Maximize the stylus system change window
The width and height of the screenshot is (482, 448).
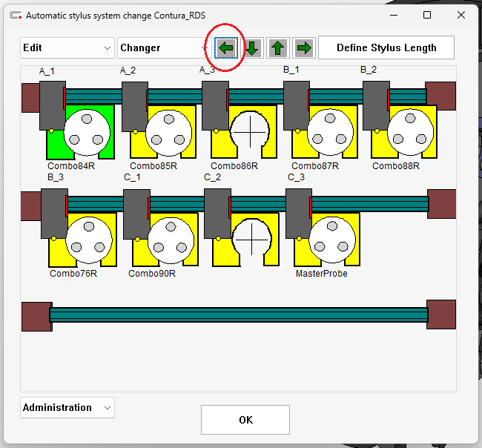click(x=427, y=15)
